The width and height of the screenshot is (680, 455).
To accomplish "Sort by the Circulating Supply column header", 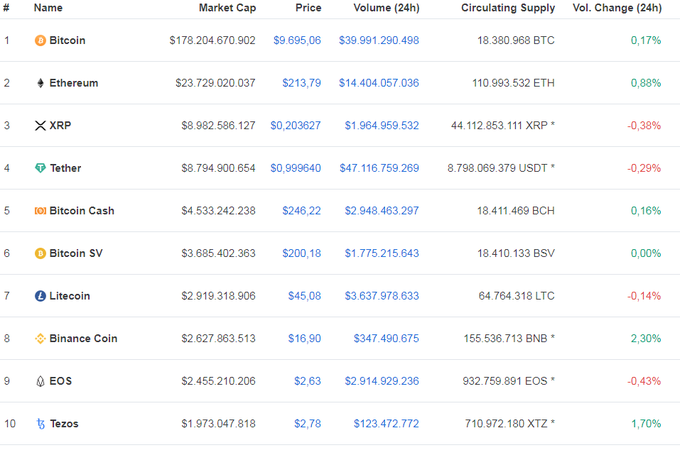I will [508, 8].
